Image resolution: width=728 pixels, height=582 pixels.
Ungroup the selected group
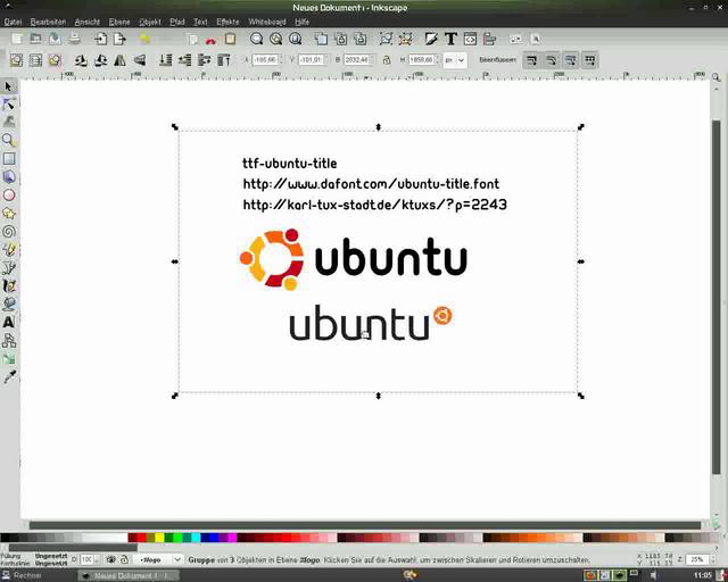click(405, 39)
